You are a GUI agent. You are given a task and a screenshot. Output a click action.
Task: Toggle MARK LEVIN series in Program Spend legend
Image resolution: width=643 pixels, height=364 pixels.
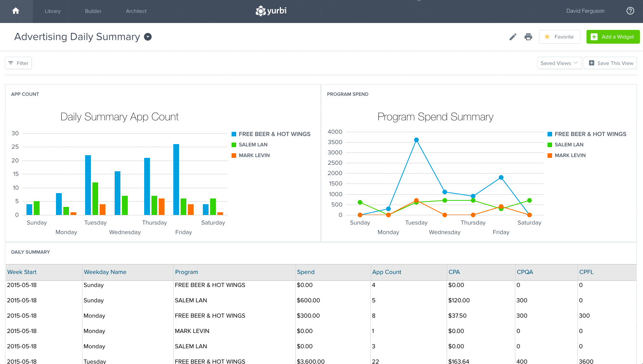(570, 155)
